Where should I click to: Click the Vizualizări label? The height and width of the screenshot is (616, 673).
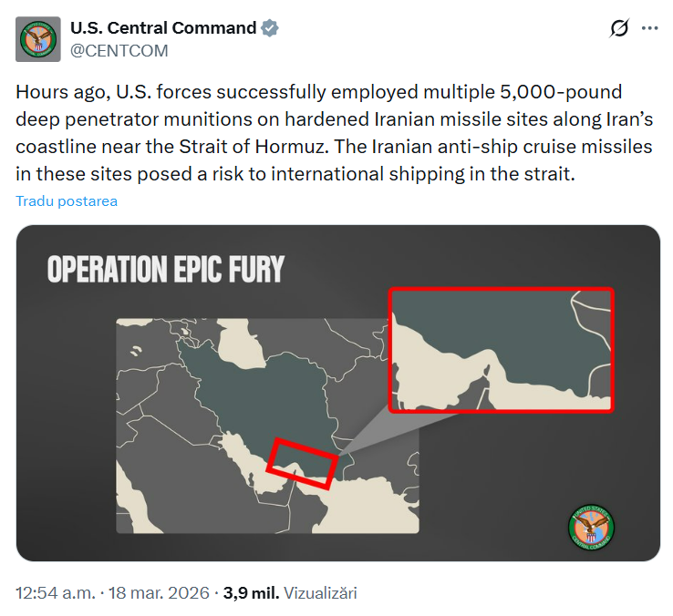coord(320,593)
